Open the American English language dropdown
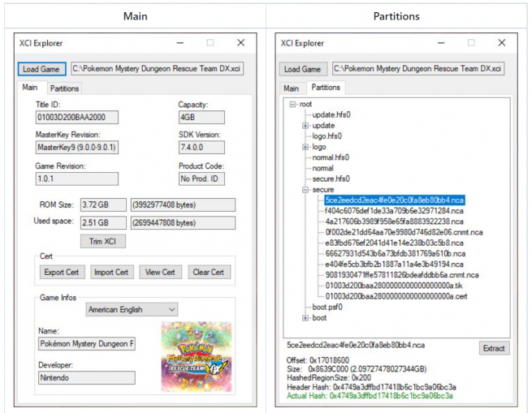 [132, 310]
